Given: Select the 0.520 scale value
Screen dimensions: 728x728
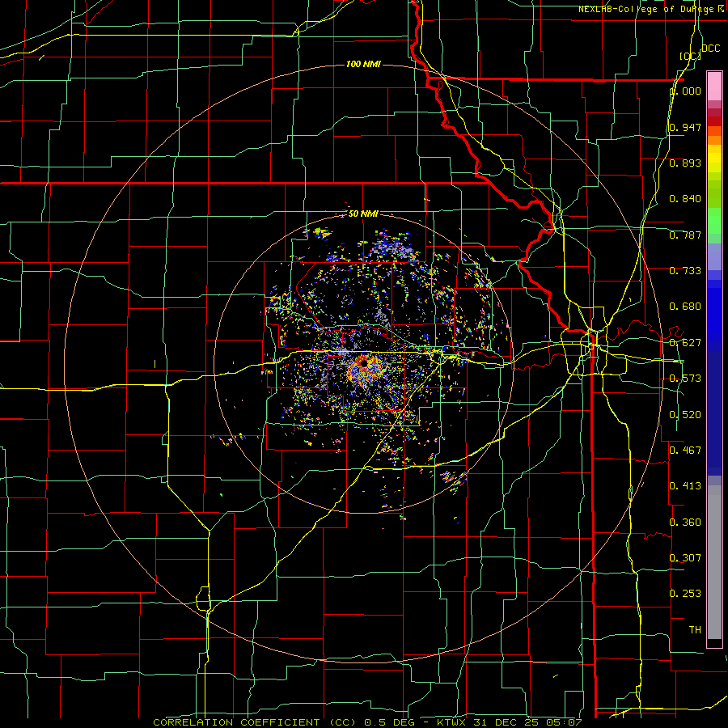Looking at the screenshot, I should [x=685, y=415].
